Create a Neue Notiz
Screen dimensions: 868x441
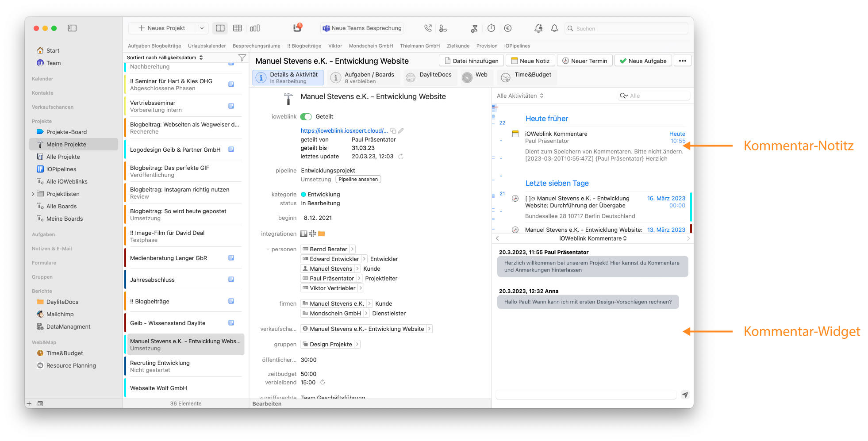click(x=530, y=61)
